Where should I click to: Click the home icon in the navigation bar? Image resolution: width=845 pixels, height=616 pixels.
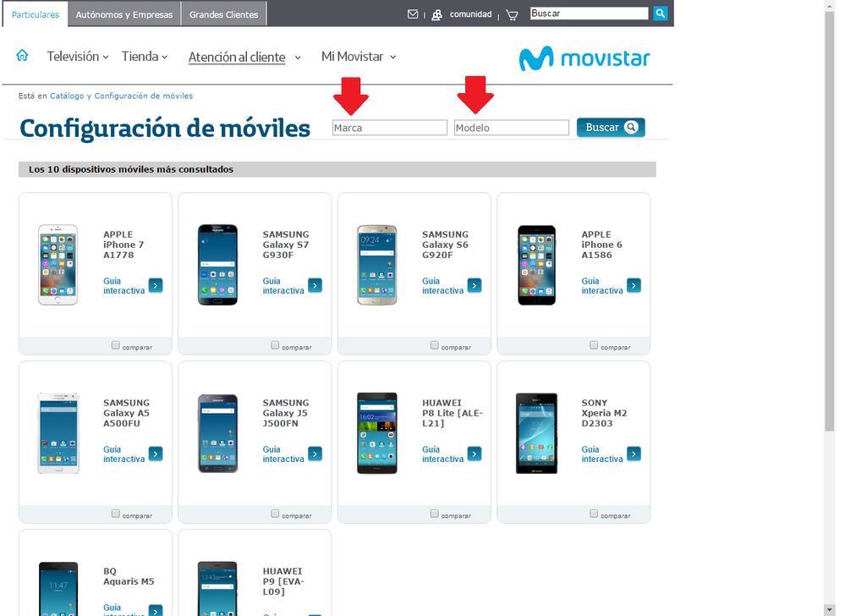[22, 54]
